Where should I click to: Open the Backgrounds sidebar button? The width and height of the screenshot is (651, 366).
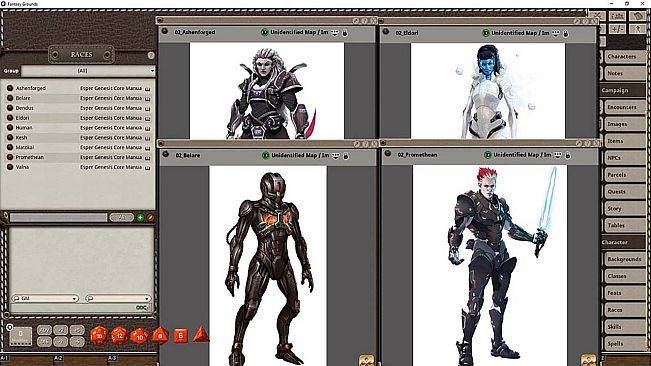(624, 259)
